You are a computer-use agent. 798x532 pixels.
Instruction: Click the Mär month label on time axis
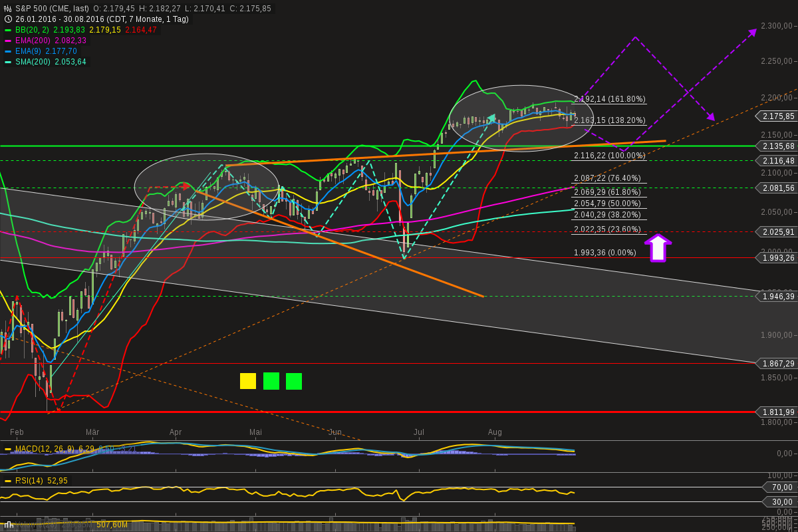point(92,432)
